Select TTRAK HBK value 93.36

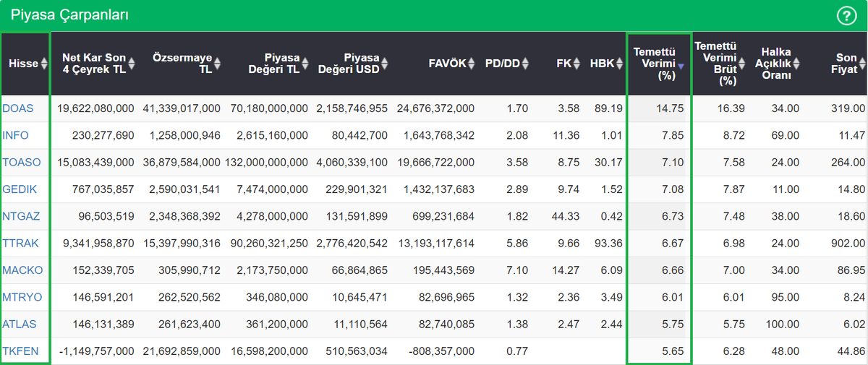[608, 244]
